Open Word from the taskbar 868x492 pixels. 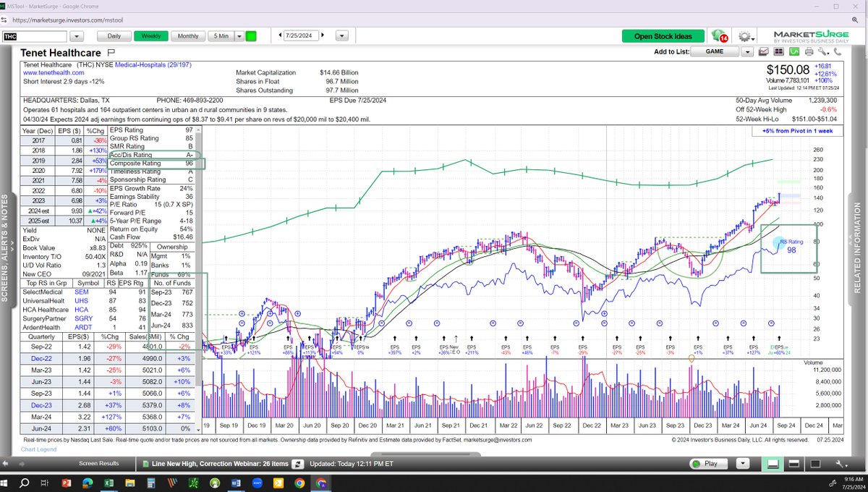[237, 483]
